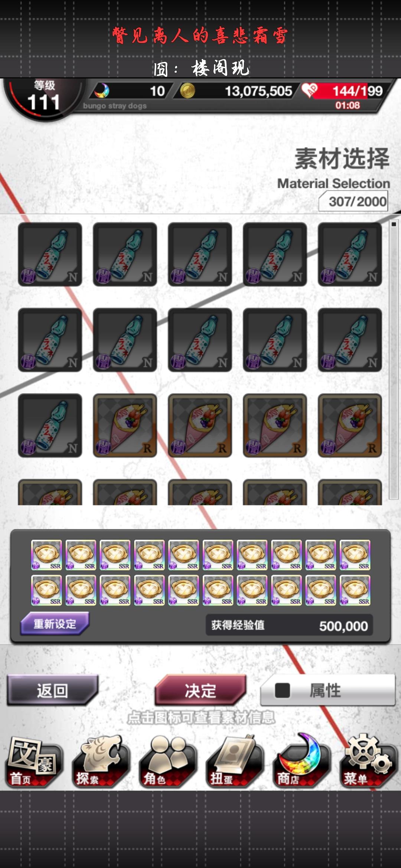Click the 返回 back button

tap(52, 691)
